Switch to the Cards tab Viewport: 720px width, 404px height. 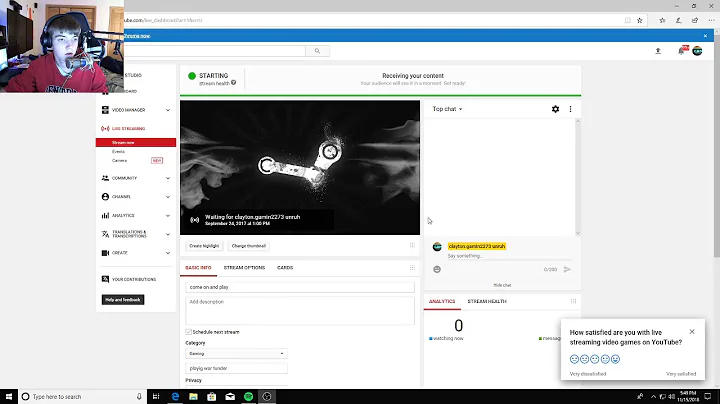(x=285, y=268)
